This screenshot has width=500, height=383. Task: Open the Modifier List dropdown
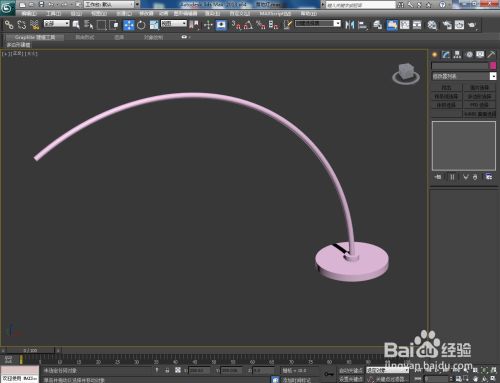tap(464, 76)
